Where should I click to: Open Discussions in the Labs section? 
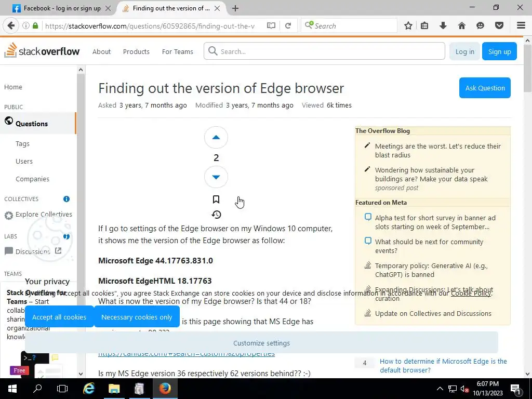click(x=33, y=251)
